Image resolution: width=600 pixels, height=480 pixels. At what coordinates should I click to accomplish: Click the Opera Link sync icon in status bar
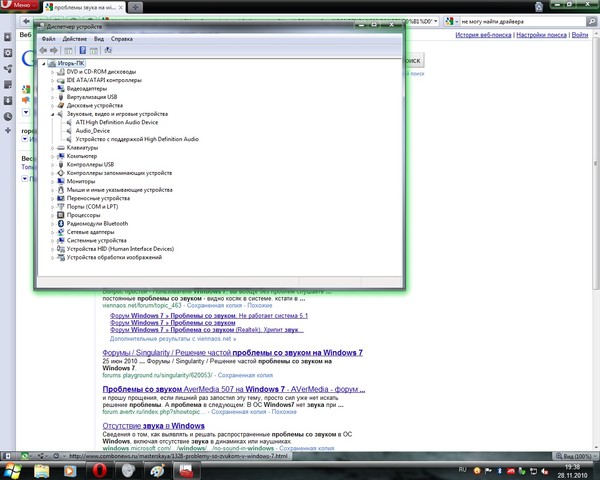[x=24, y=456]
